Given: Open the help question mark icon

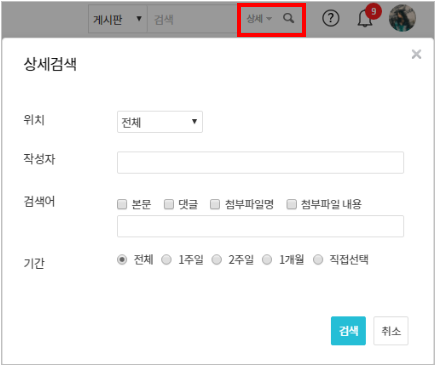Looking at the screenshot, I should [331, 18].
